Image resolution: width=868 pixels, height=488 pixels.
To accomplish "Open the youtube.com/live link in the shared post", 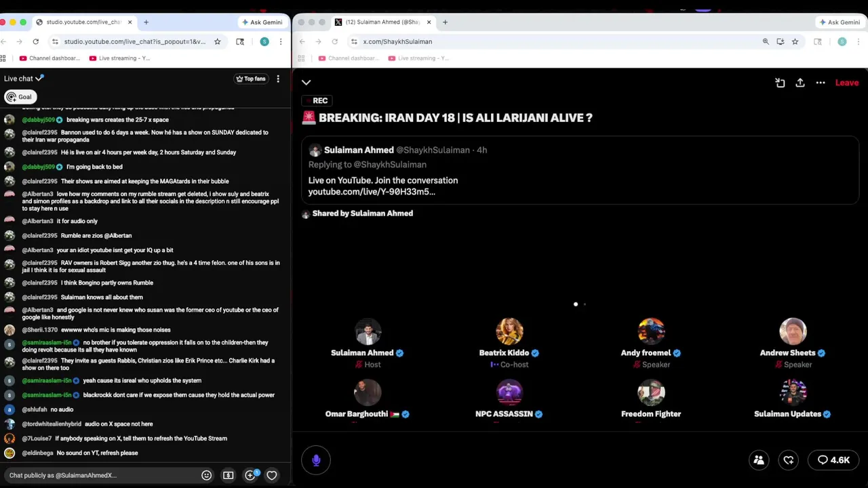I will point(372,192).
